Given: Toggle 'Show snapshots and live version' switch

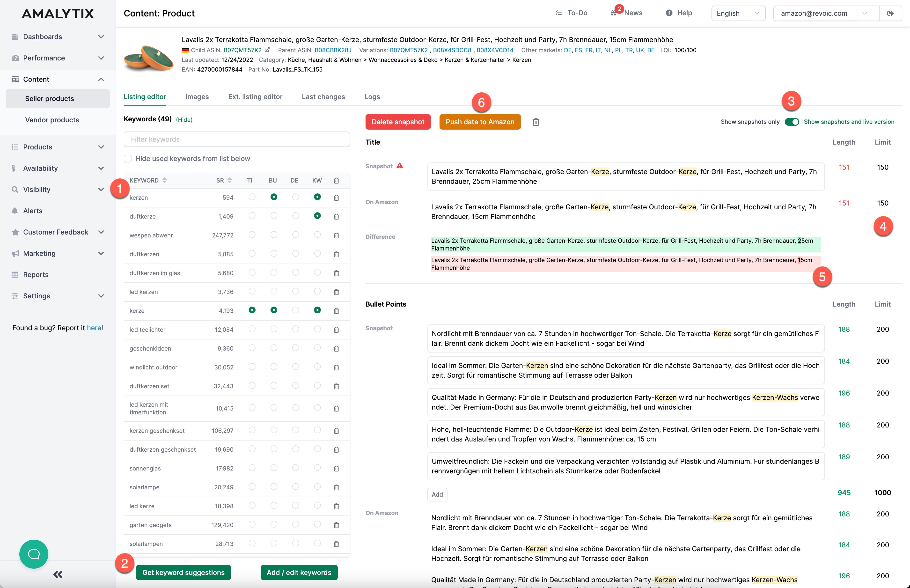Looking at the screenshot, I should click(792, 122).
